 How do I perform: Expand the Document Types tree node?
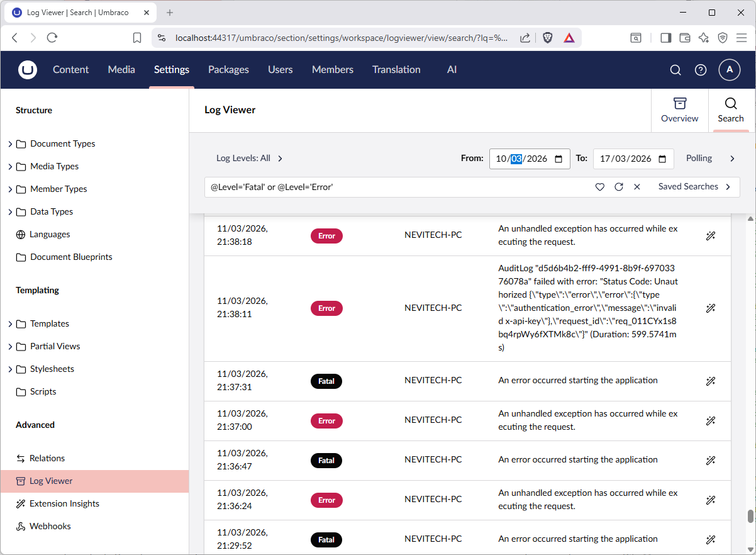(11, 143)
